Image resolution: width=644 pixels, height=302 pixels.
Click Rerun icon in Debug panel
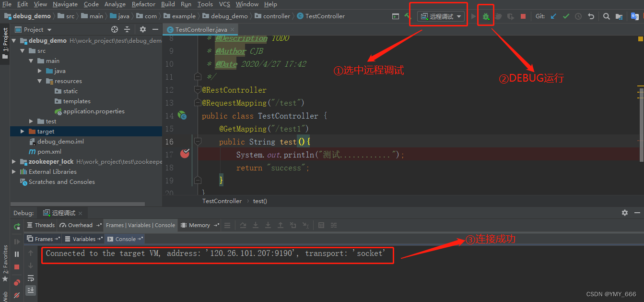pos(17,226)
